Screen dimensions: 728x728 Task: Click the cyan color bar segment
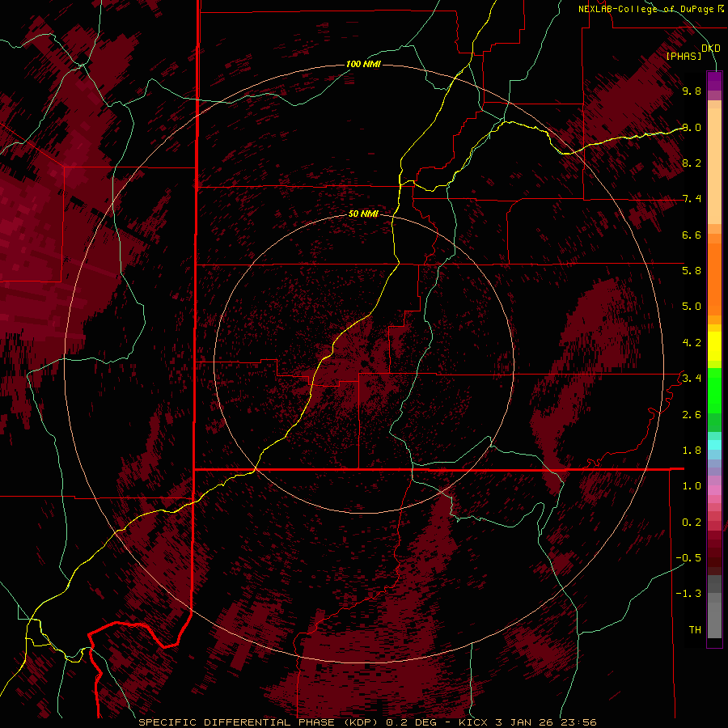point(714,445)
